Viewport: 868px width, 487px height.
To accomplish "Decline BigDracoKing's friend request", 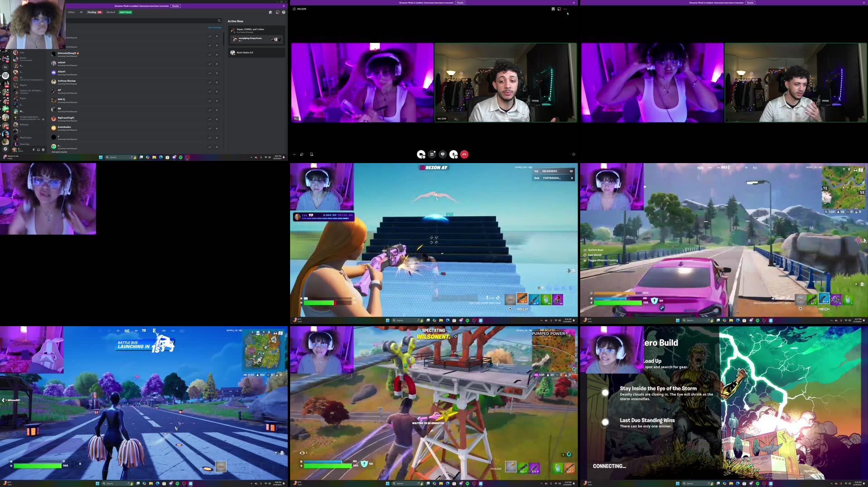I will point(217,119).
